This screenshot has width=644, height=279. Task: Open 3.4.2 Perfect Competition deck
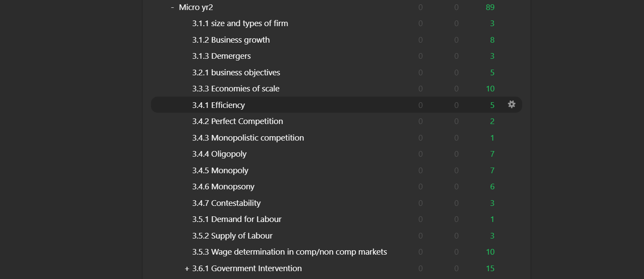pyautogui.click(x=238, y=121)
